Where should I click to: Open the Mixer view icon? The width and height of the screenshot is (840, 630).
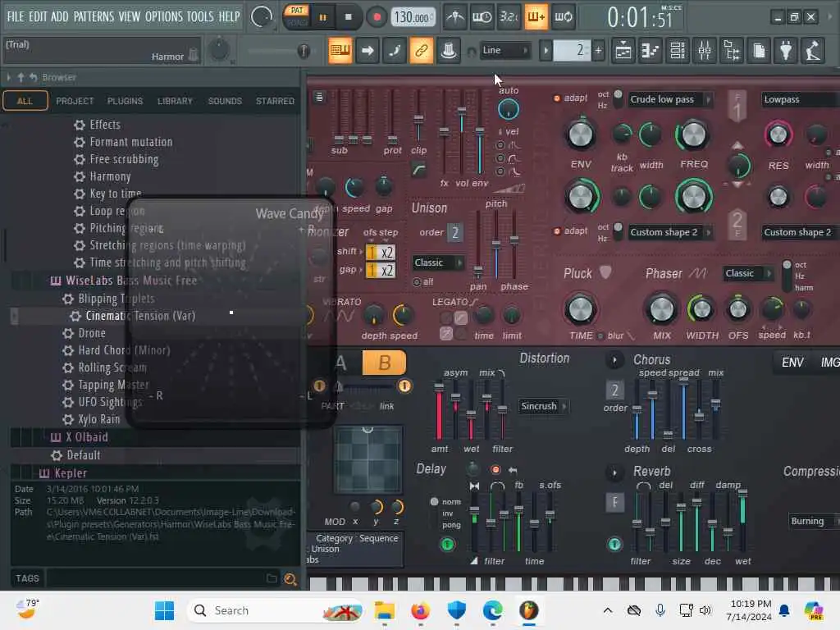[705, 51]
